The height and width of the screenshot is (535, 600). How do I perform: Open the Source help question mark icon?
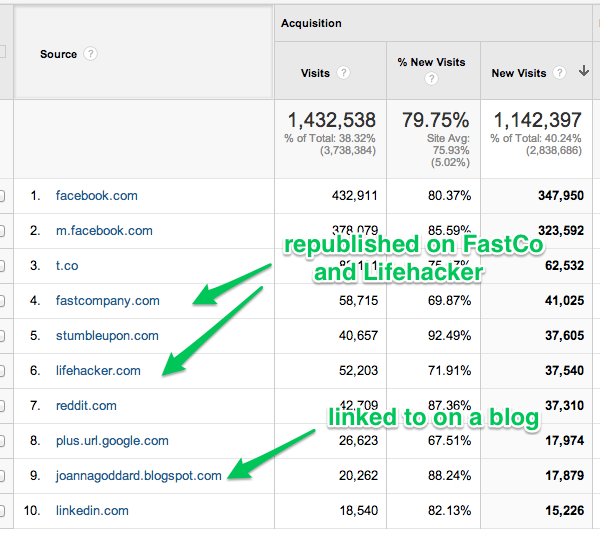point(91,54)
